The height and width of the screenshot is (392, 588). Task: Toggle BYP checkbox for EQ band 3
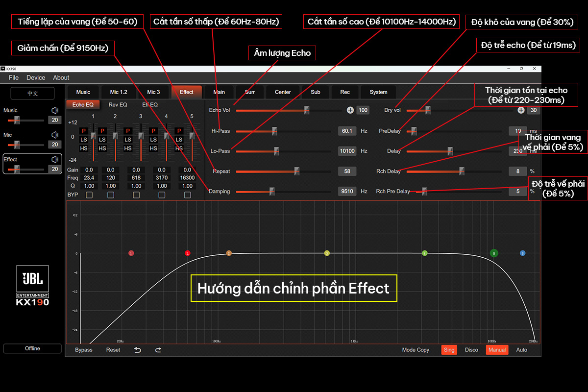click(x=136, y=195)
